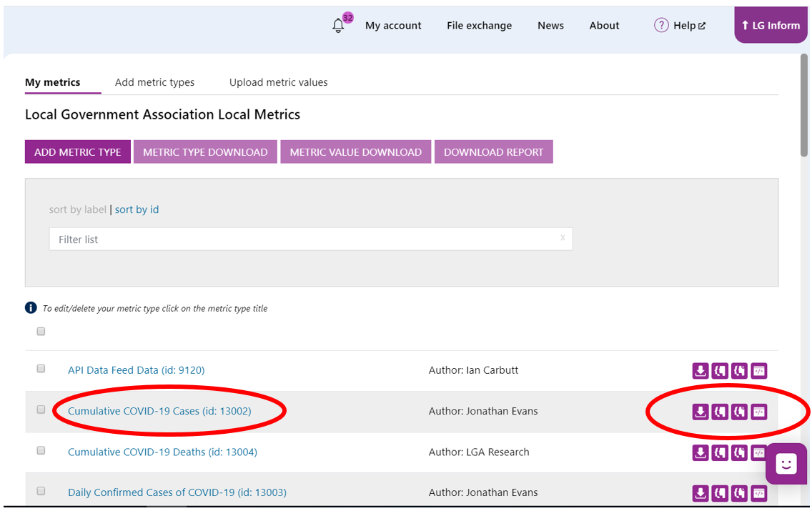Click curly-brace file icon next to embed icon in Cumulative COVID-19 Deaths row
Screen dimensions: 812x511
point(739,452)
